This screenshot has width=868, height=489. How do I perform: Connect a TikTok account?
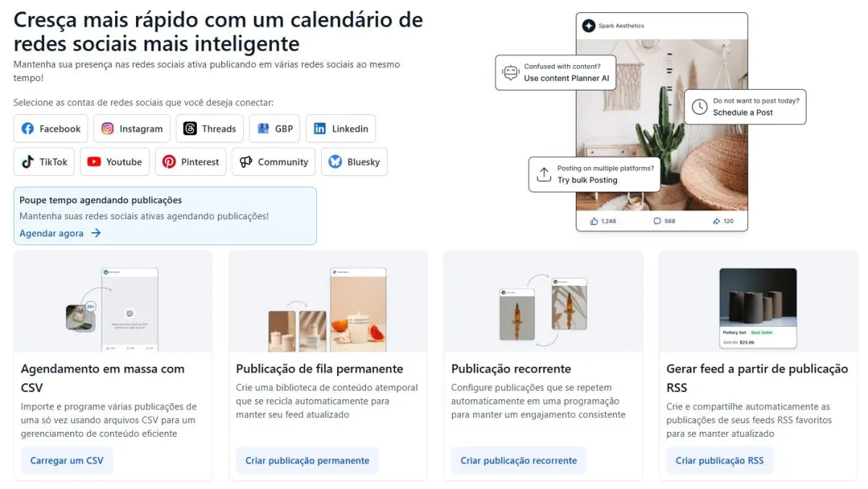coord(44,162)
